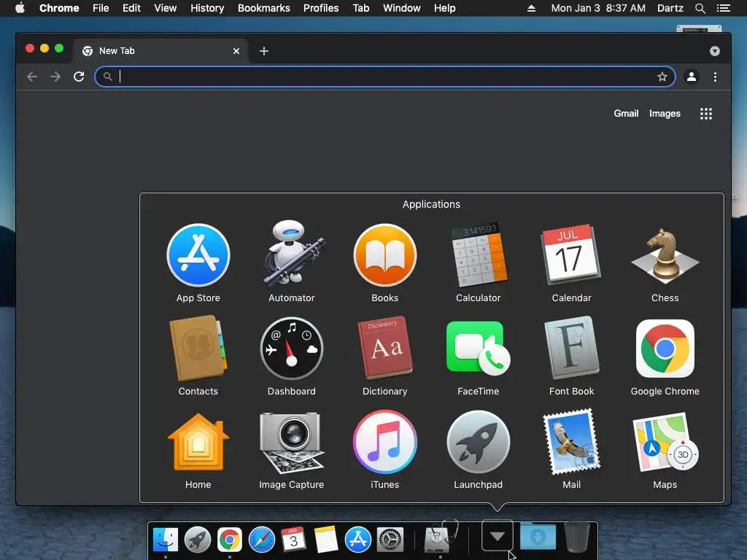The height and width of the screenshot is (560, 747).
Task: Open Home app in the Applications stack
Action: (198, 442)
